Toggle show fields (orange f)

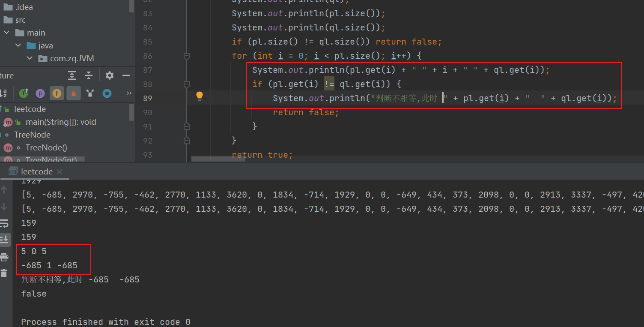[x=57, y=93]
